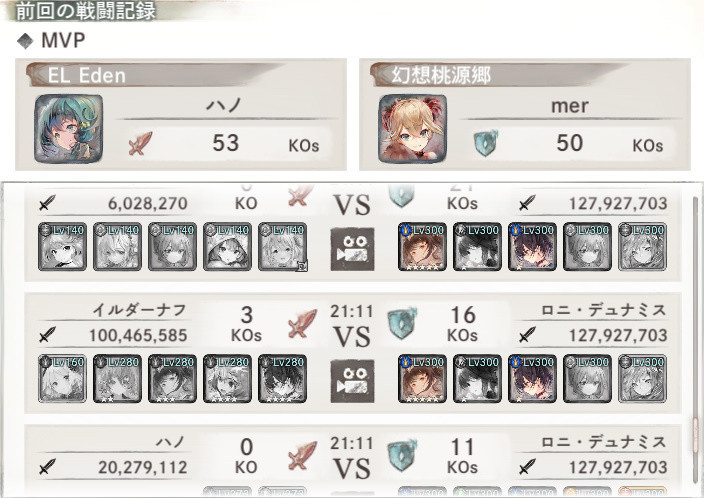Screen dimensions: 704x498
Task: Click first Lv300 flame character of ロニ・デュナミス
Action: [422, 378]
